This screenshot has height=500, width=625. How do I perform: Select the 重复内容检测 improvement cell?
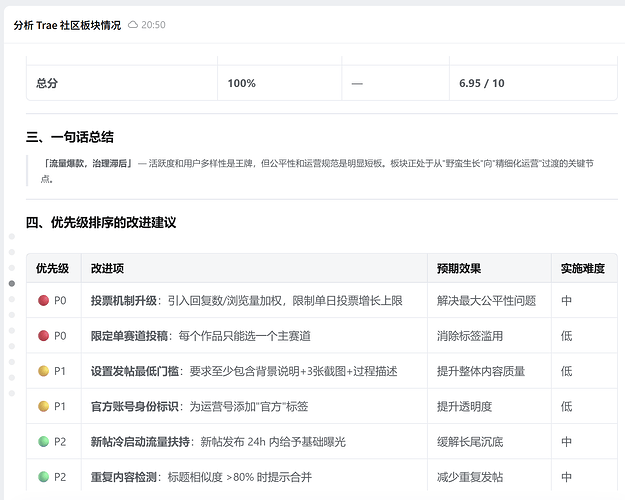click(x=254, y=475)
